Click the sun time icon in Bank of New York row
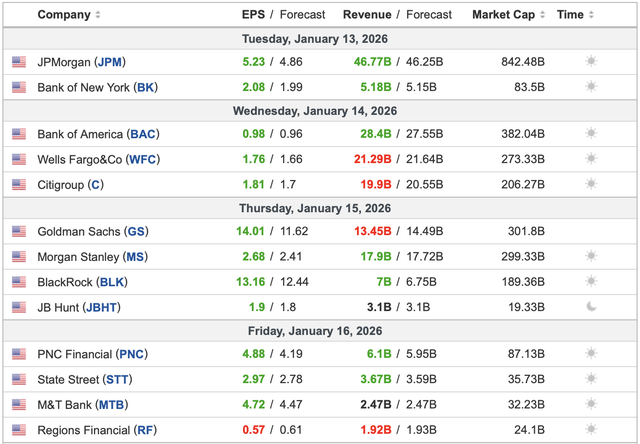The image size is (640, 444). tap(591, 87)
